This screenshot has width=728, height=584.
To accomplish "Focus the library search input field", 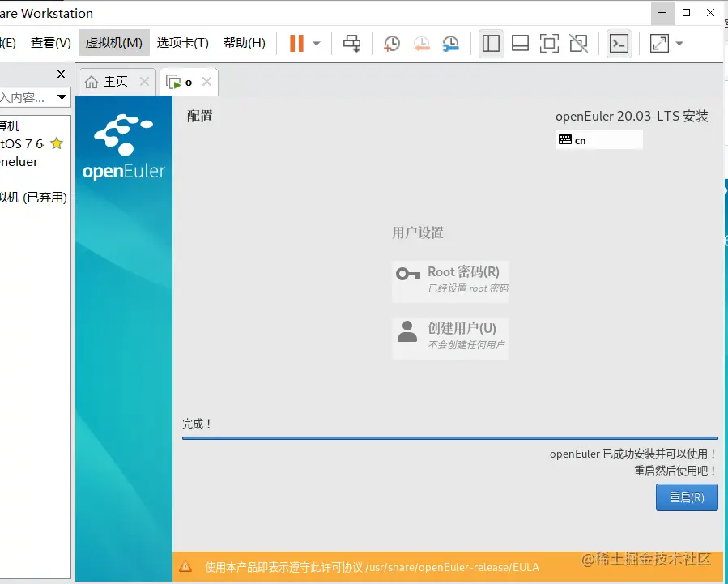I will click(x=27, y=97).
